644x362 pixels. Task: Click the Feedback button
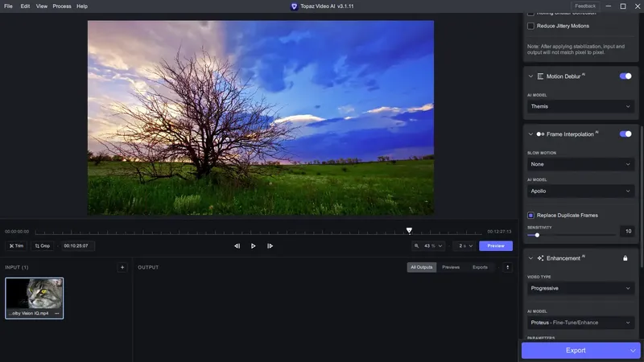coord(585,6)
